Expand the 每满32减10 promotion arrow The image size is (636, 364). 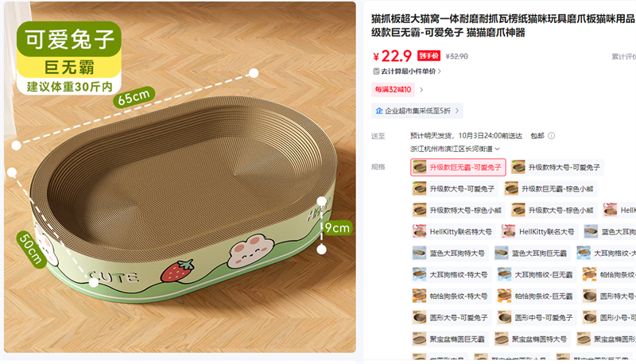pos(421,90)
